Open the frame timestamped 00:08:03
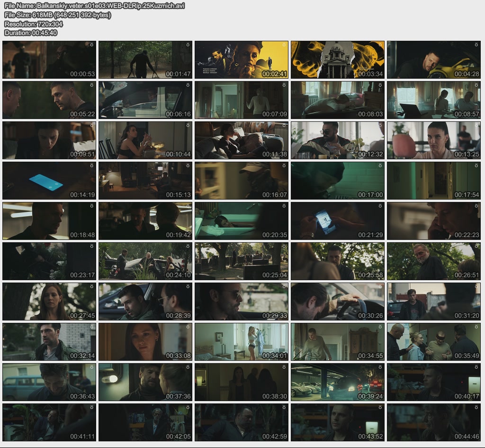The height and width of the screenshot is (448, 485). (x=338, y=100)
